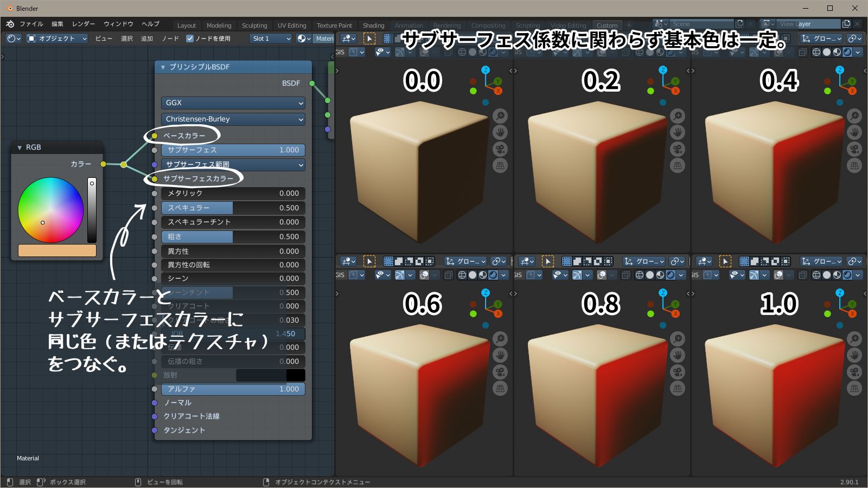Toggle X-ray in 0.6 viewport header

[448, 275]
